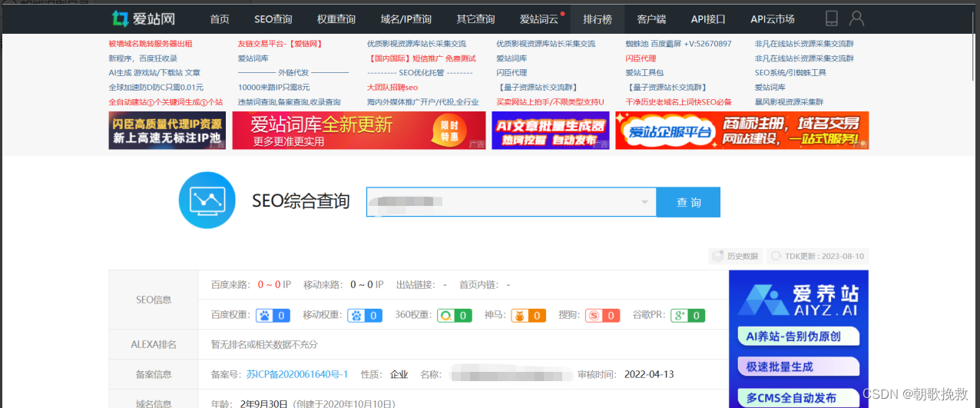Open the 蜘蛛池 百度霸屏 link
Image resolution: width=980 pixels, height=408 pixels.
click(x=679, y=44)
